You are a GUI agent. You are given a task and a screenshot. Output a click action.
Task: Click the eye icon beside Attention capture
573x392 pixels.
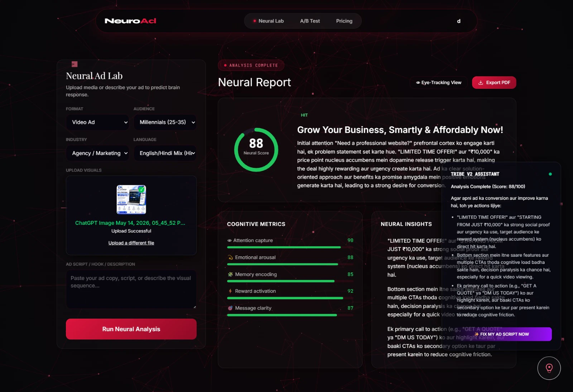[230, 241]
